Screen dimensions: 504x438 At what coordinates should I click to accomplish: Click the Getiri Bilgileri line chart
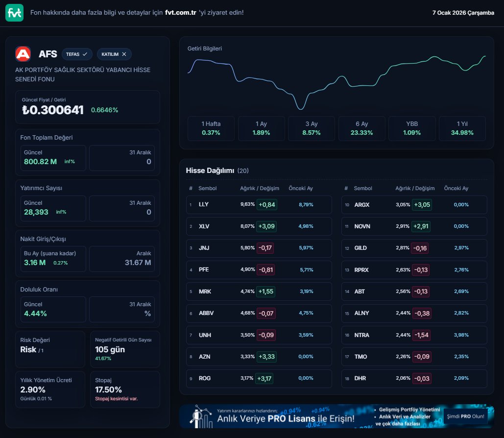(336, 82)
